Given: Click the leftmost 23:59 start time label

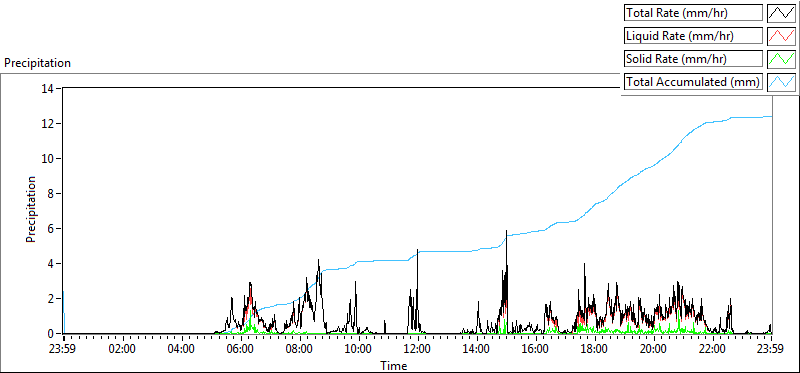Looking at the screenshot, I should coord(64,349).
